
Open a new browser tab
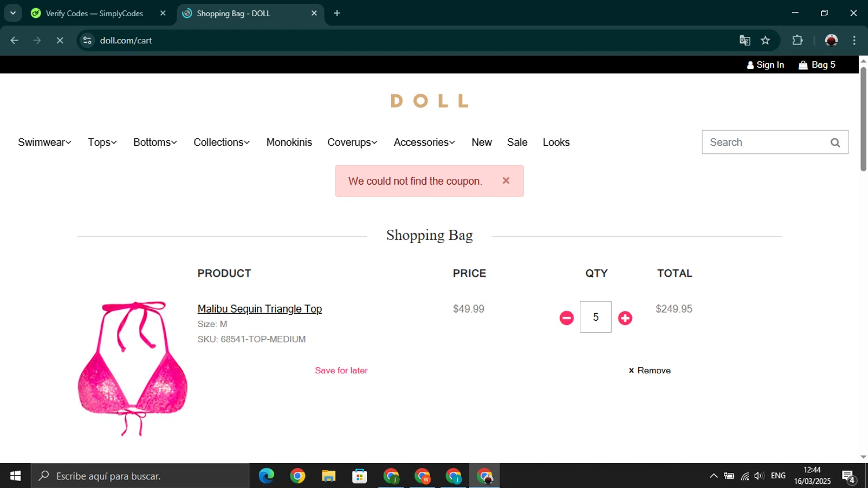337,13
